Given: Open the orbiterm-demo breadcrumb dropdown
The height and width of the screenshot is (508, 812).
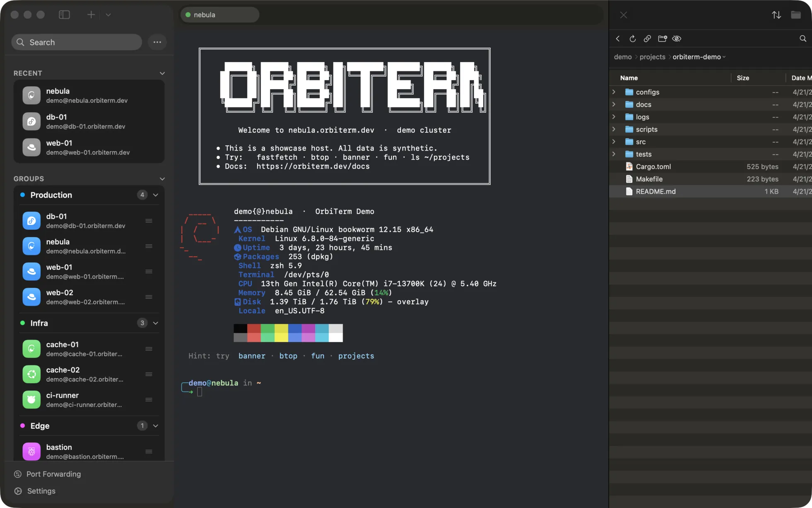Looking at the screenshot, I should click(x=699, y=57).
